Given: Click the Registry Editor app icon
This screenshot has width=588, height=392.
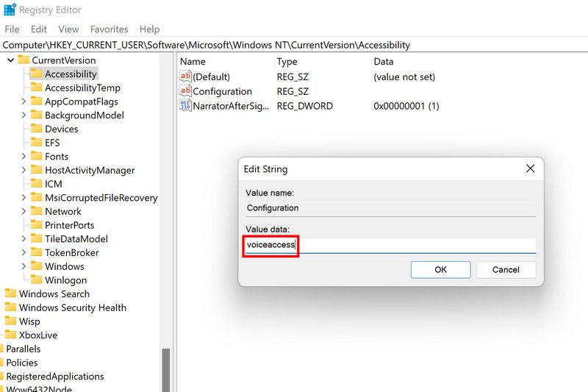Looking at the screenshot, I should tap(10, 10).
